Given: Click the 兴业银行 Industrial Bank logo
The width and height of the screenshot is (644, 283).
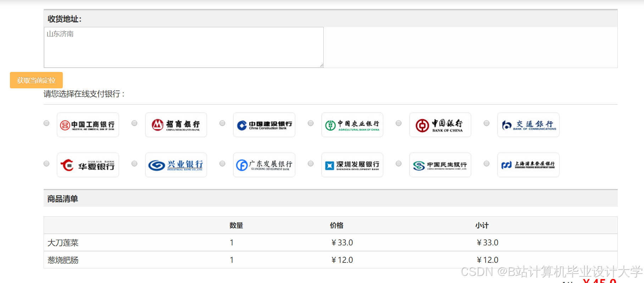Looking at the screenshot, I should point(176,165).
